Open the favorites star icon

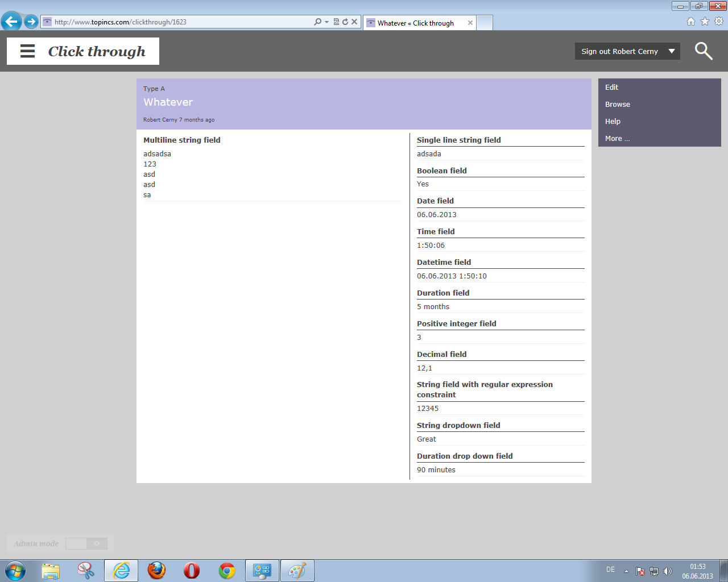click(x=705, y=22)
